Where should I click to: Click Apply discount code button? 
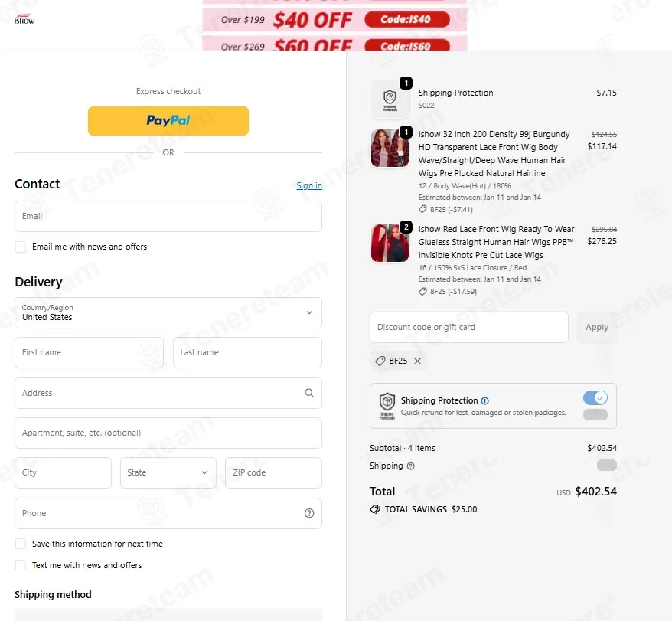[596, 327]
